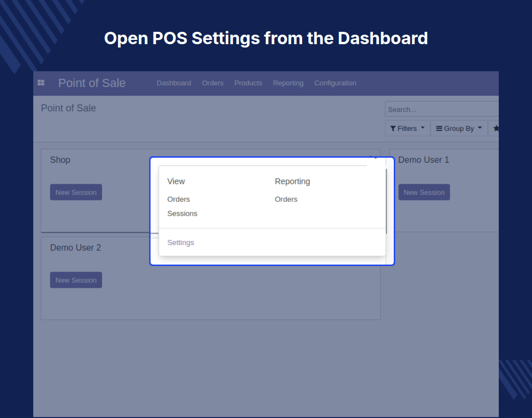This screenshot has height=418, width=532.
Task: Open the Dashboard menu
Action: (174, 83)
